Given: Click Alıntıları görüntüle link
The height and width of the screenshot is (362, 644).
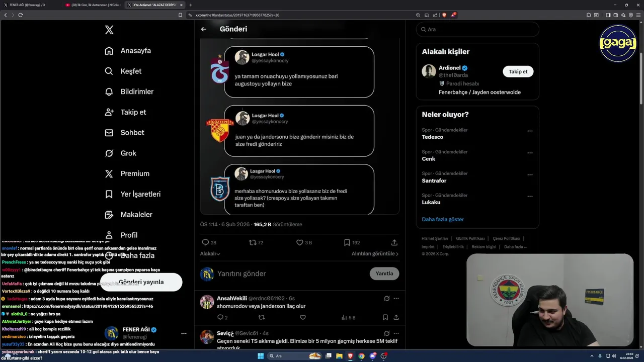Looking at the screenshot, I should 375,254.
